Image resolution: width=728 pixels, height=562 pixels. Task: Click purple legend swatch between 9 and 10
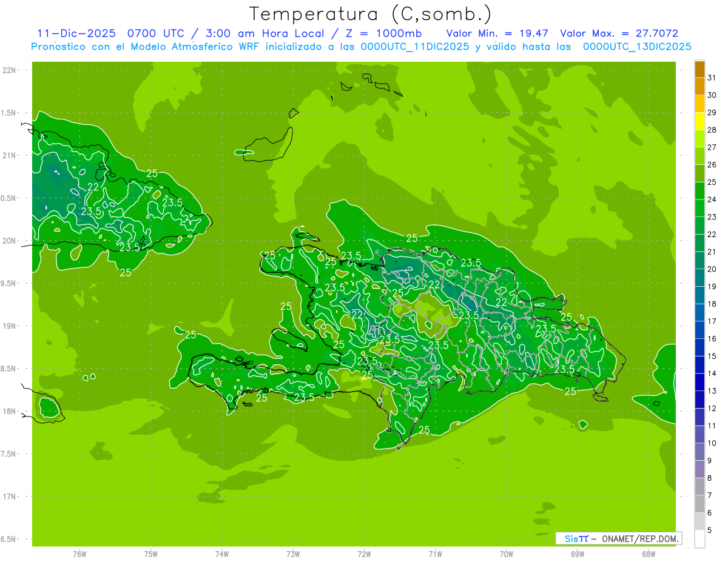pos(699,452)
